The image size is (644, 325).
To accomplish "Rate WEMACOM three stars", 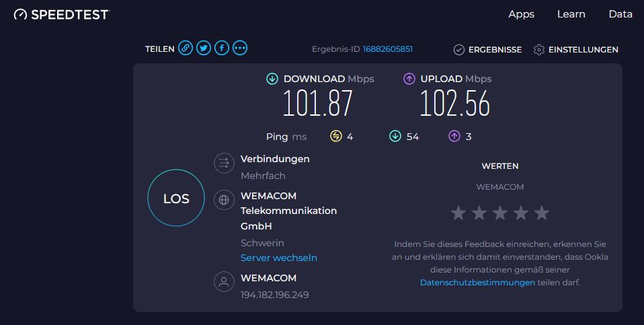I will point(500,213).
